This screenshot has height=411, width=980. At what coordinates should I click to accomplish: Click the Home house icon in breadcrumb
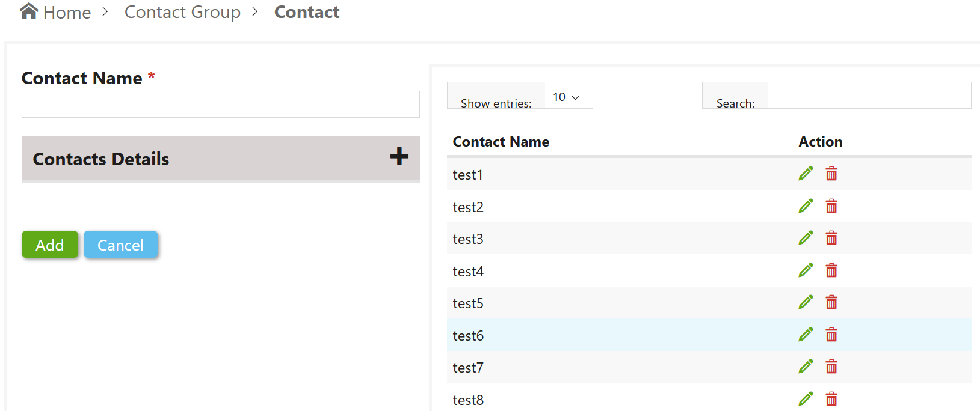coord(29,11)
